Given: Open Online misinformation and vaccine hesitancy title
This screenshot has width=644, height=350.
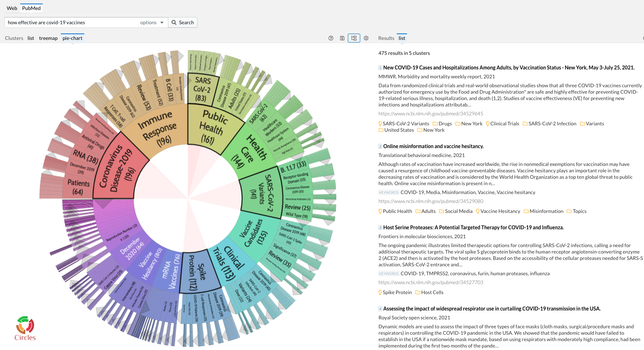Looking at the screenshot, I should coord(433,146).
